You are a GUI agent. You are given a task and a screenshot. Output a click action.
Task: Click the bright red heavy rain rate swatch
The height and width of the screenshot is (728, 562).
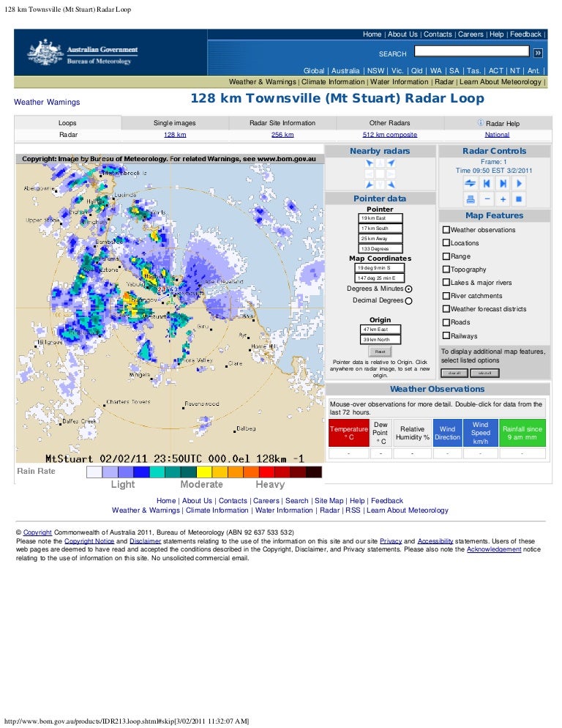267,472
